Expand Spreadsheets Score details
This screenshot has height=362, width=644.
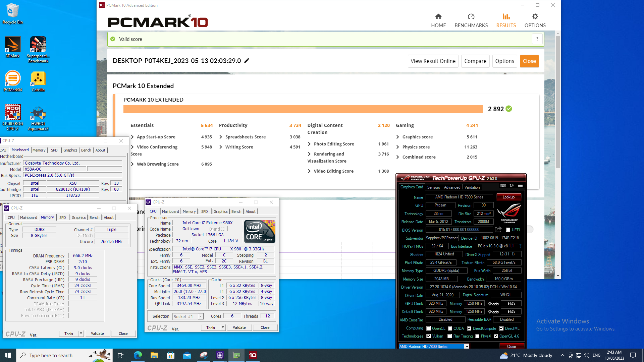coord(221,137)
